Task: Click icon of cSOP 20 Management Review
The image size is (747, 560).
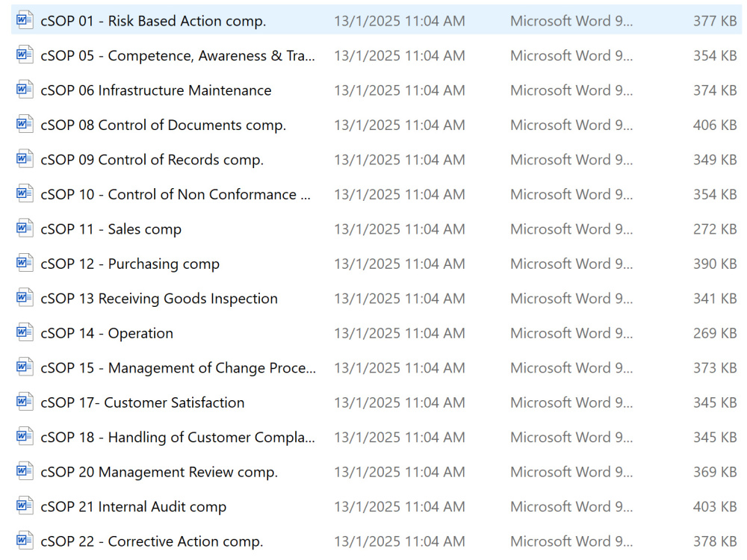Action: 25,472
